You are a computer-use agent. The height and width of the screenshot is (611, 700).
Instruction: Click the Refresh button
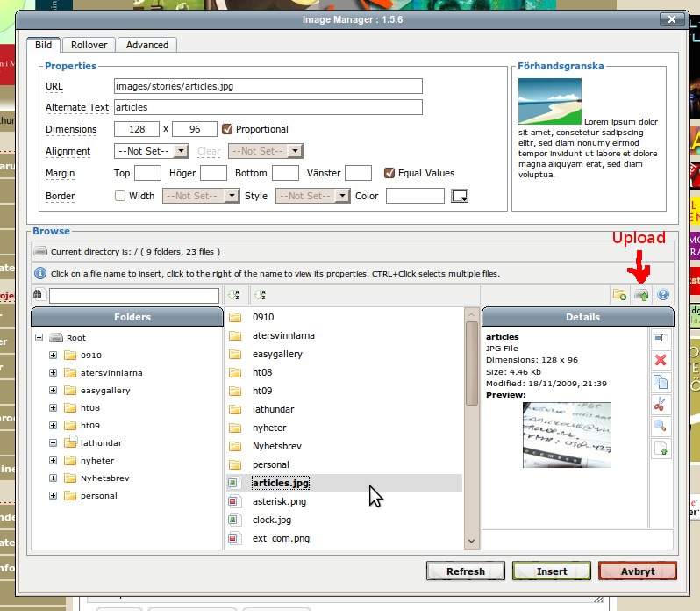[466, 571]
